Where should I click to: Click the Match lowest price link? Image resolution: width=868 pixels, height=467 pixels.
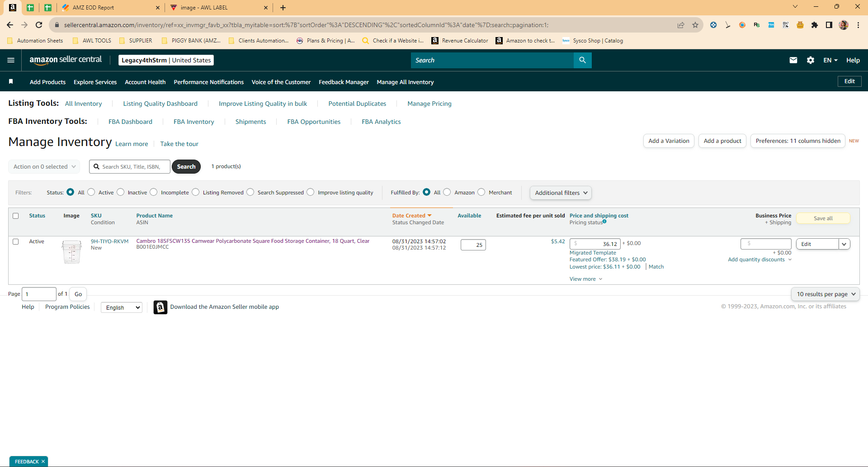coord(656,267)
